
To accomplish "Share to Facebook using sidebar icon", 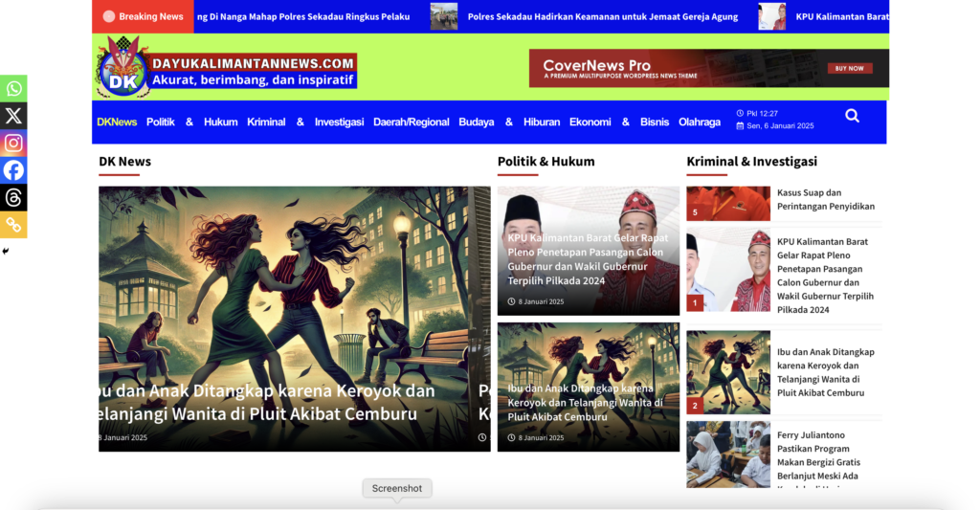I will pyautogui.click(x=13, y=170).
